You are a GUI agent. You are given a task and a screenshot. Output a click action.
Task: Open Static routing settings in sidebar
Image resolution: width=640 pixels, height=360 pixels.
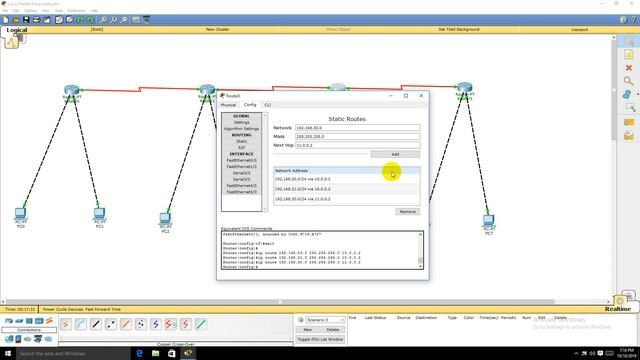pyautogui.click(x=241, y=141)
